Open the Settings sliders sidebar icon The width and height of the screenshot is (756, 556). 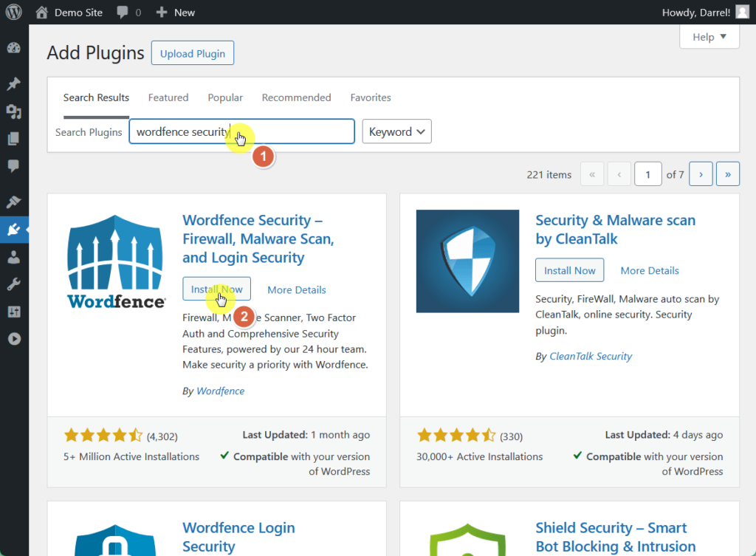point(13,312)
